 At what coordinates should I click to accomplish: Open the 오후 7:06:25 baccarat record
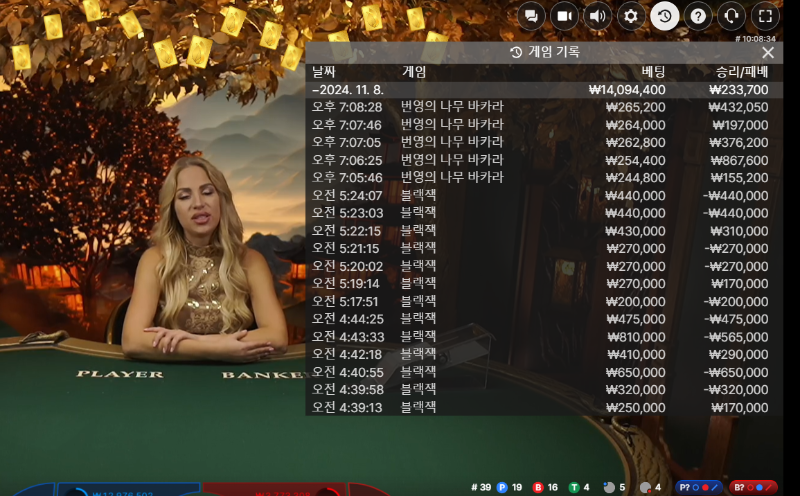click(544, 160)
